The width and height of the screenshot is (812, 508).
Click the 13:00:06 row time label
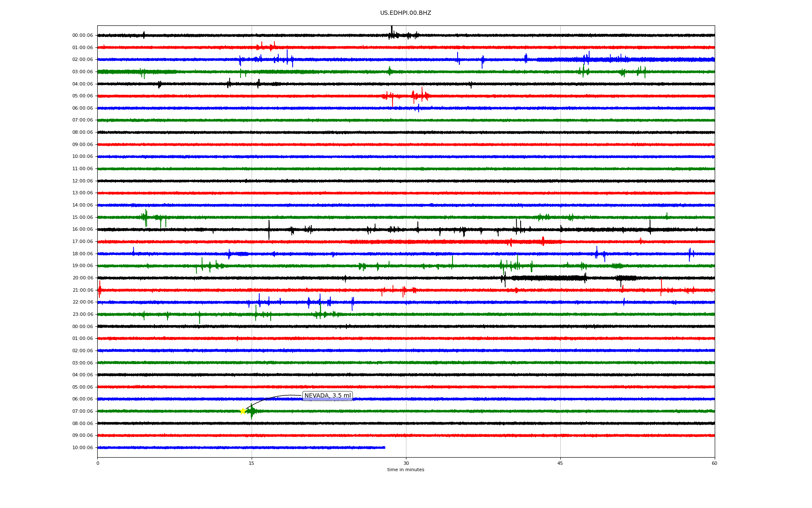click(82, 193)
